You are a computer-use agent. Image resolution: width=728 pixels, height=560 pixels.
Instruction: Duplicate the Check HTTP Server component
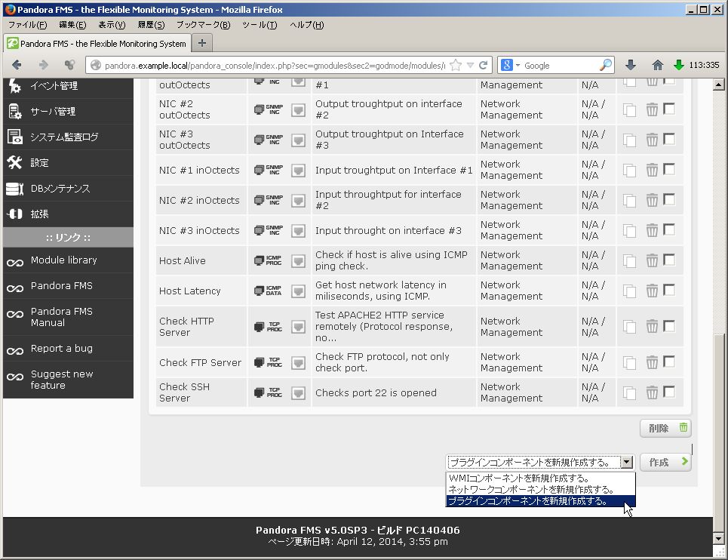630,327
